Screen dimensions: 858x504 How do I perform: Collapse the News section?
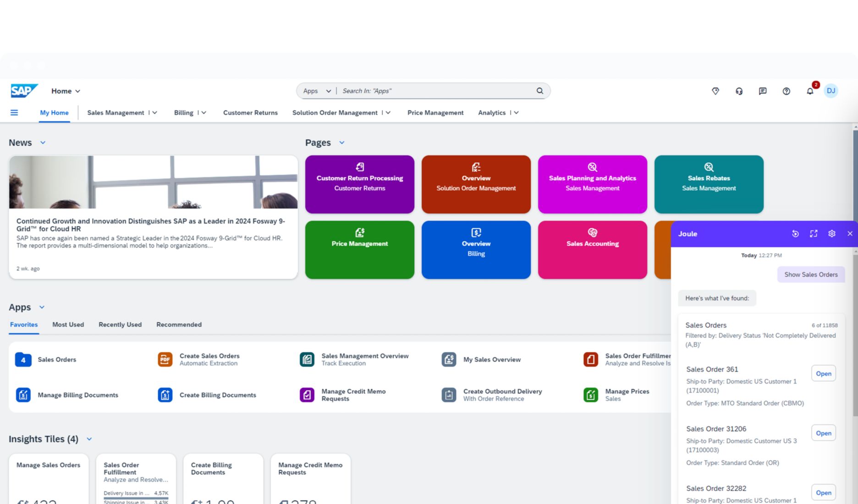pyautogui.click(x=43, y=142)
